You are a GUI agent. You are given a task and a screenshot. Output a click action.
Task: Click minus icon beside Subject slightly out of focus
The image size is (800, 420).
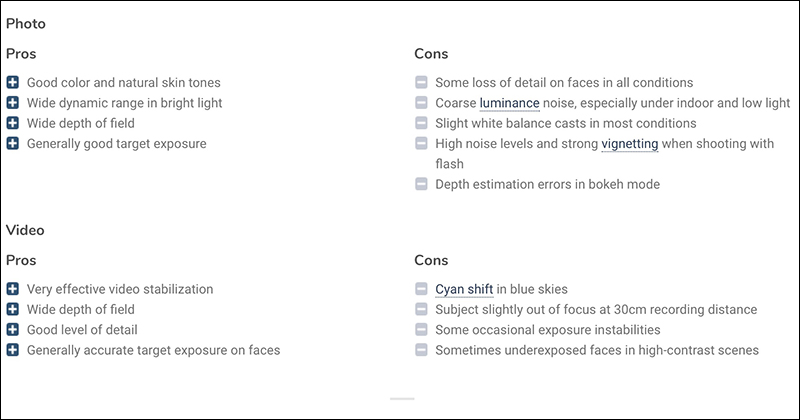pos(421,309)
